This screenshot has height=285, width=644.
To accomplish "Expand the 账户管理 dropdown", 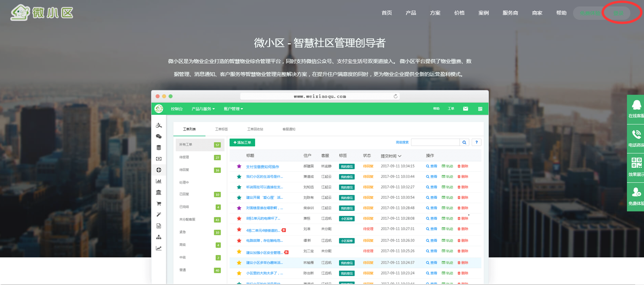I will point(233,109).
